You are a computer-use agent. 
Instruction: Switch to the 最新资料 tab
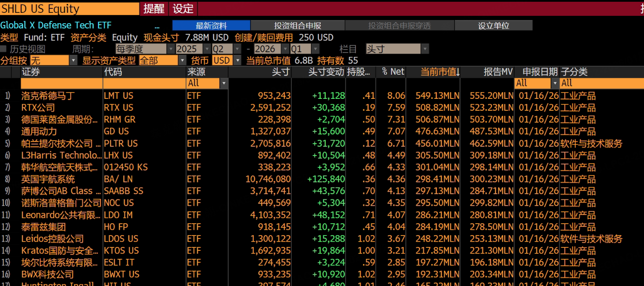211,26
